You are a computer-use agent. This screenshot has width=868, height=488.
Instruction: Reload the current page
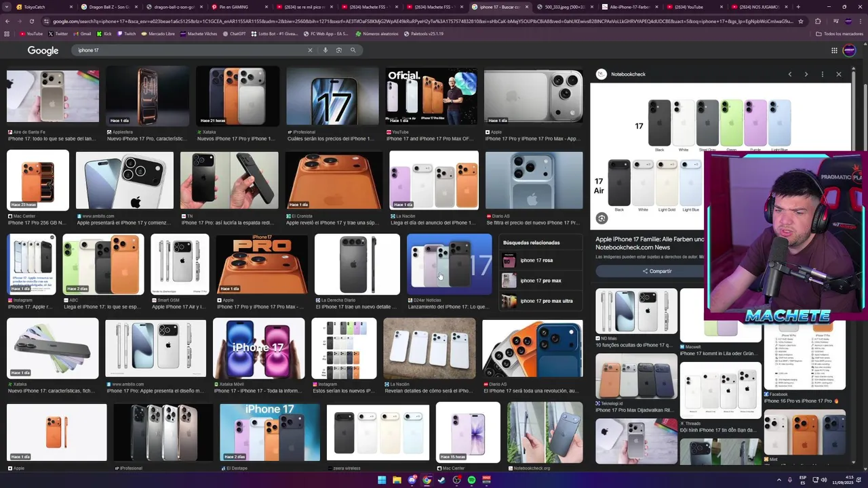point(31,21)
